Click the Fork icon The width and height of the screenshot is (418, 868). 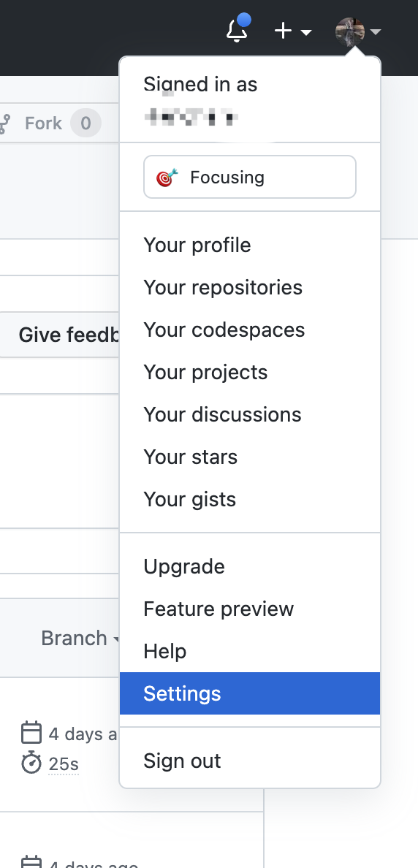4,123
